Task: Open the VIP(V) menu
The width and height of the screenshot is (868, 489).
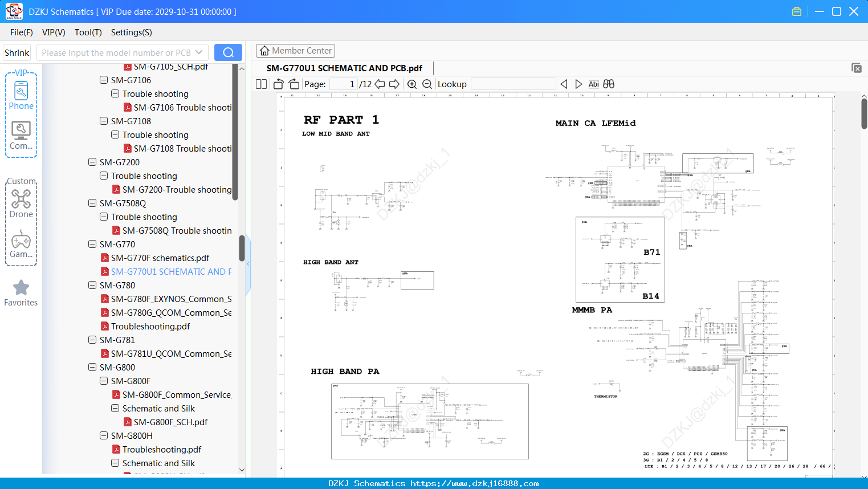Action: (x=54, y=32)
